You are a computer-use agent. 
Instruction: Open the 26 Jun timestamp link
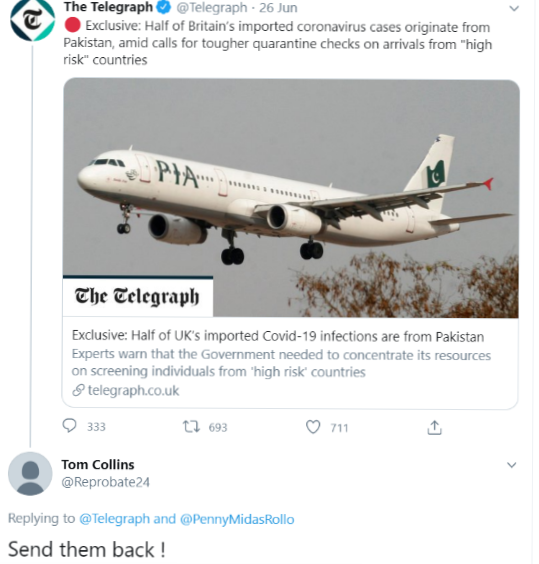(278, 8)
